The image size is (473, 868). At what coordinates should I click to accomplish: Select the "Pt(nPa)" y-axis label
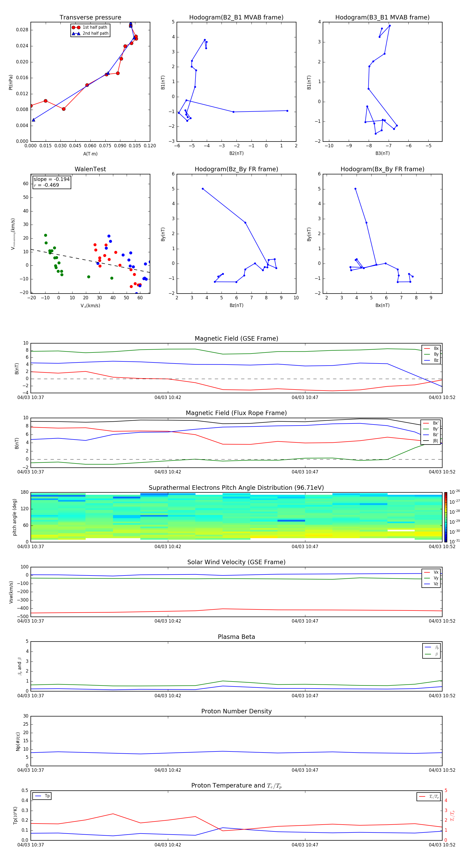[11, 82]
